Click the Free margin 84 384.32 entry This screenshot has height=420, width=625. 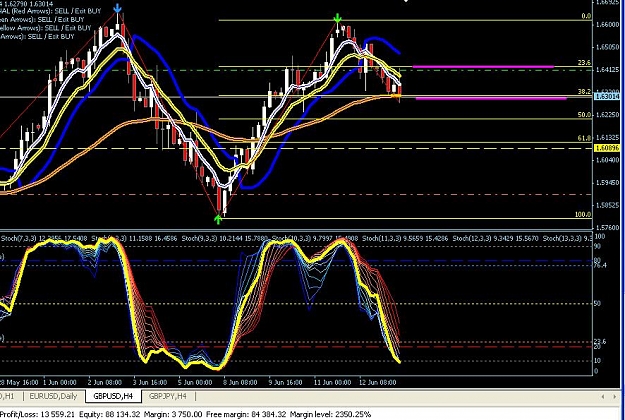[x=246, y=414]
